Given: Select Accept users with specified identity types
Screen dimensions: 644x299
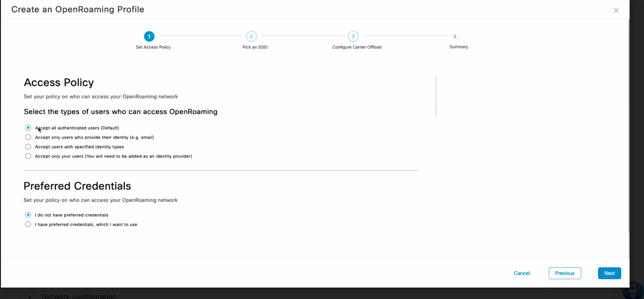Looking at the screenshot, I should coord(28,147).
